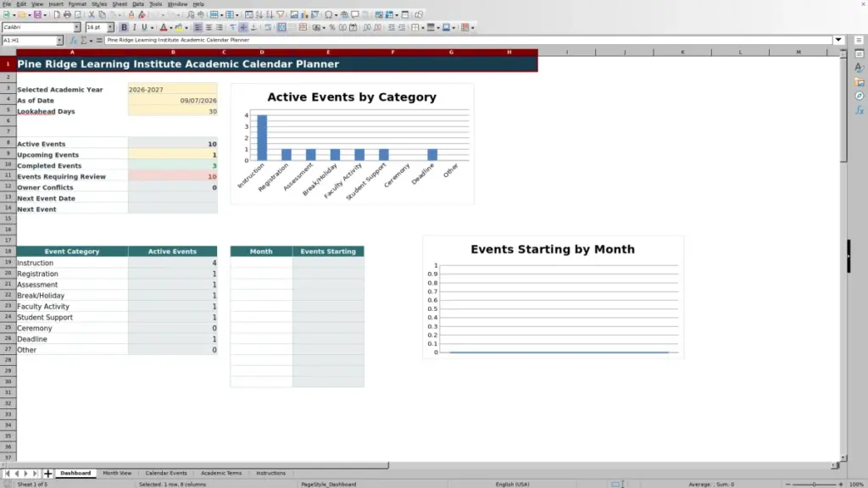Switch to the Month View sheet tab
This screenshot has width=868, height=488.
coord(117,473)
